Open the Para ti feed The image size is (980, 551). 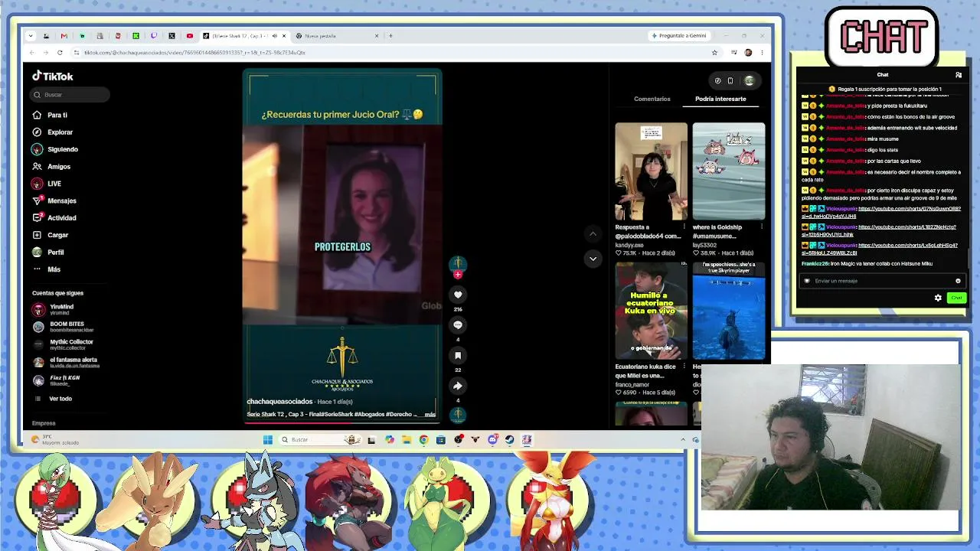[50, 115]
